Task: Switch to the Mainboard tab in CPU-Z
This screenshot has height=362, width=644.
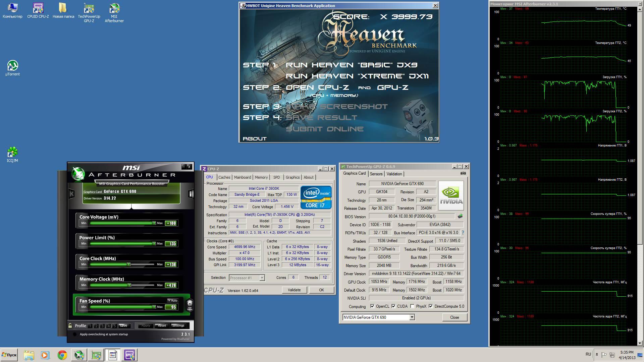Action: [x=242, y=177]
